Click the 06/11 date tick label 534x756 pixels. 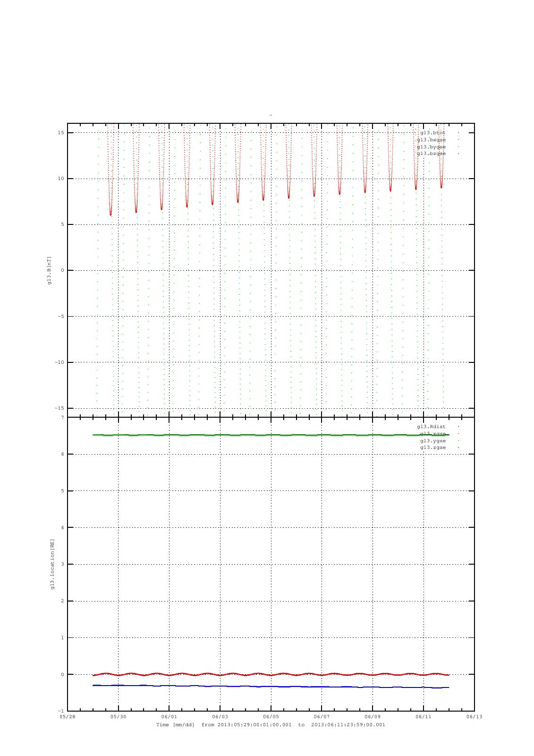(424, 717)
